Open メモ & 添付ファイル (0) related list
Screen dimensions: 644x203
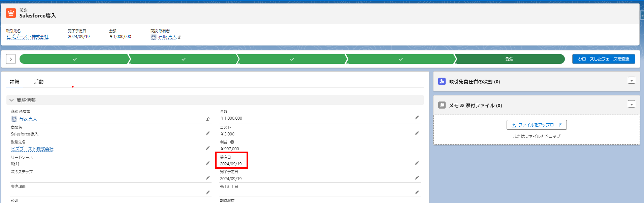click(475, 106)
